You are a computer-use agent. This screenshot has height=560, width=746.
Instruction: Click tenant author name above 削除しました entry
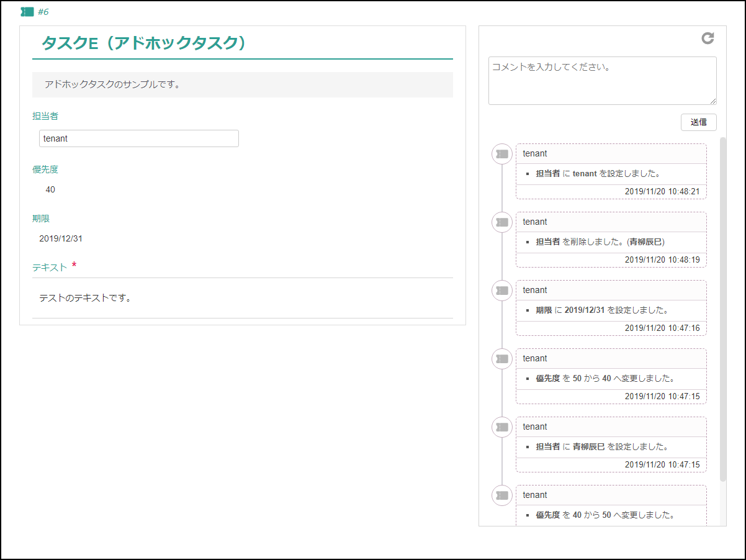535,222
